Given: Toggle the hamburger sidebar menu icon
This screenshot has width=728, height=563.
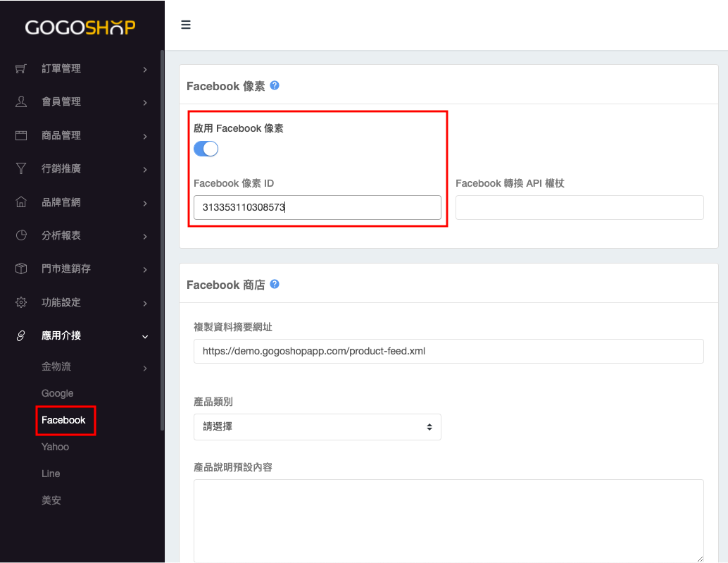Looking at the screenshot, I should 186,25.
